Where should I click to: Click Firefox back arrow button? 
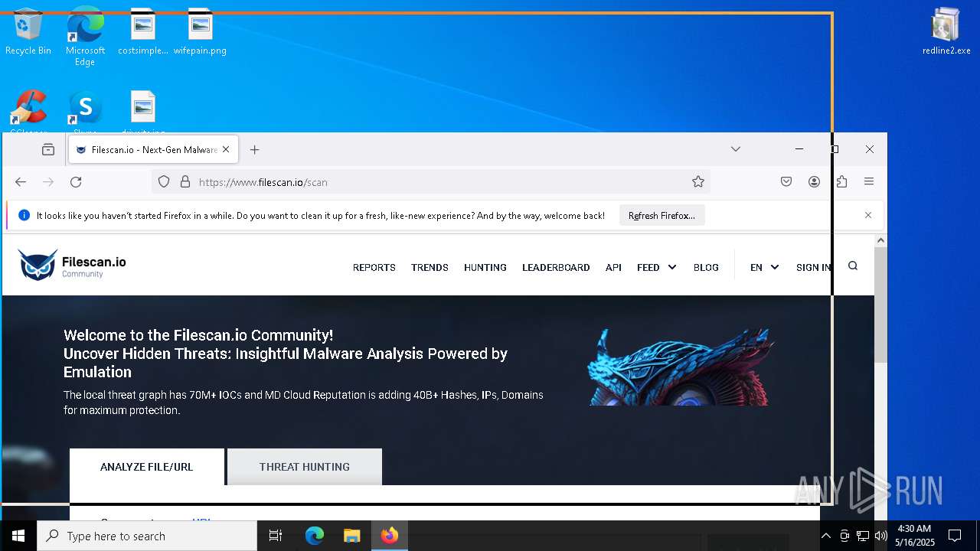point(21,181)
